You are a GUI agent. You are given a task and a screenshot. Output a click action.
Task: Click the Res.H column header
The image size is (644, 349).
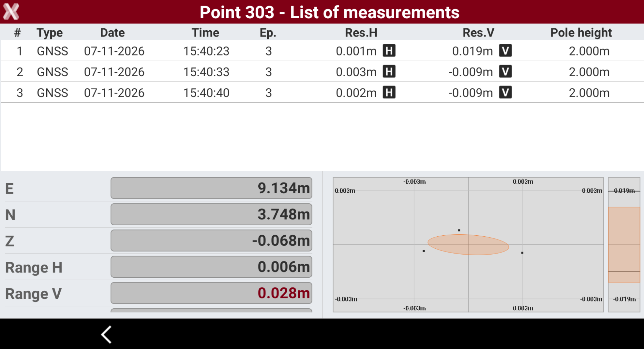pyautogui.click(x=361, y=33)
